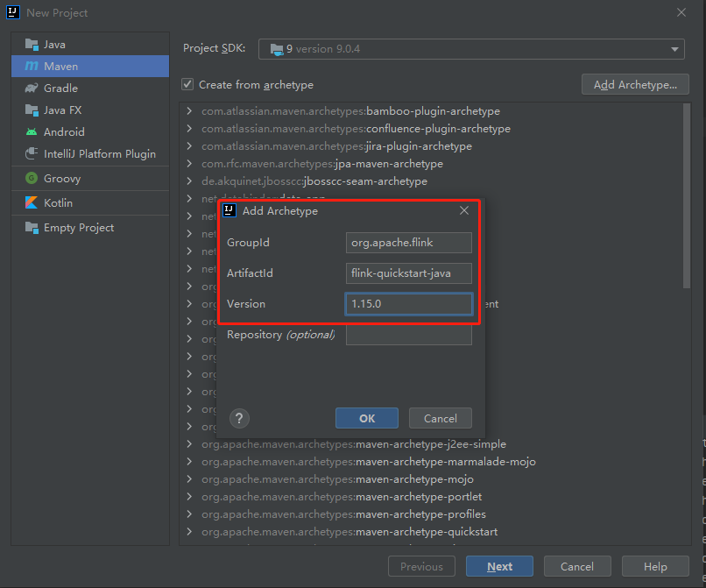Cancel the Add Archetype dialog
The image size is (706, 588).
(441, 419)
